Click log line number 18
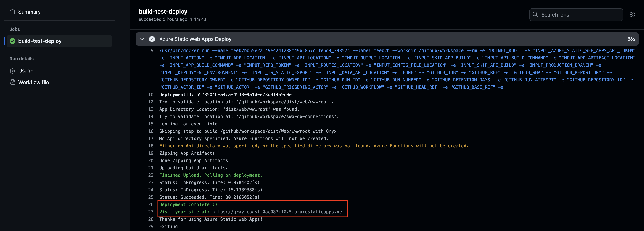 point(151,146)
